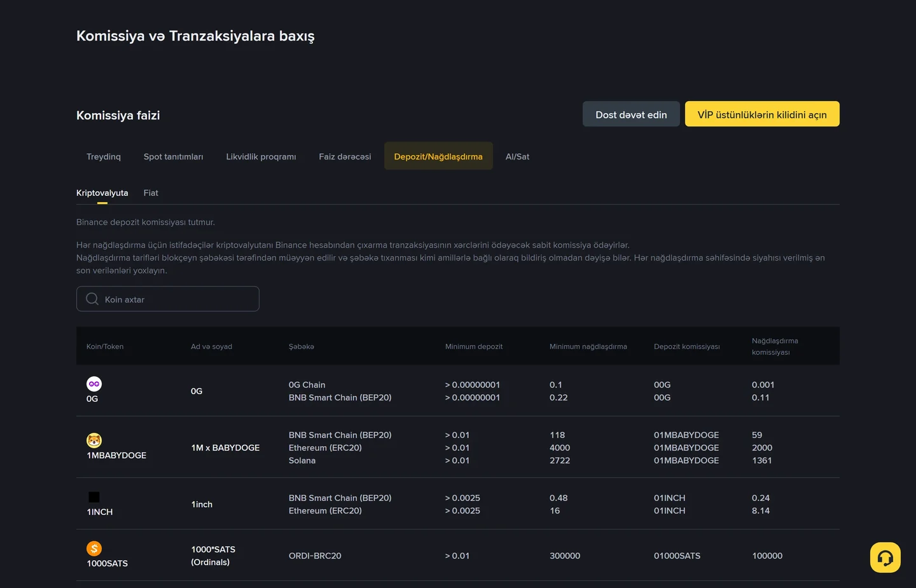Click the 1000SATS token symbol text
Screen dimensions: 916x588
108,563
